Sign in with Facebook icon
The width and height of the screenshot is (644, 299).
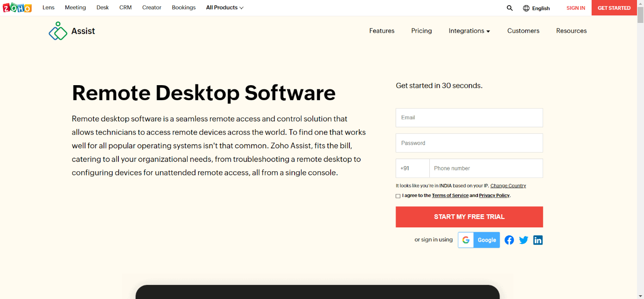(x=509, y=240)
